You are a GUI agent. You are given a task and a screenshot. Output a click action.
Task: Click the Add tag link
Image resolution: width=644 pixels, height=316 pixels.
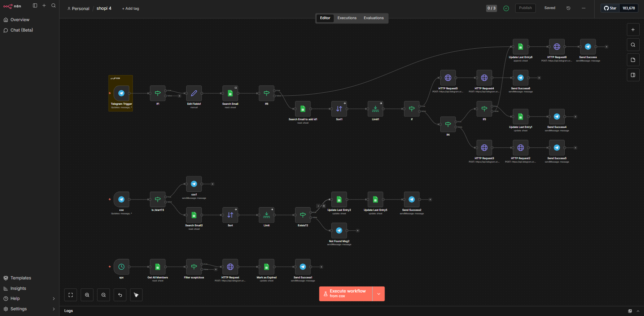click(x=131, y=9)
